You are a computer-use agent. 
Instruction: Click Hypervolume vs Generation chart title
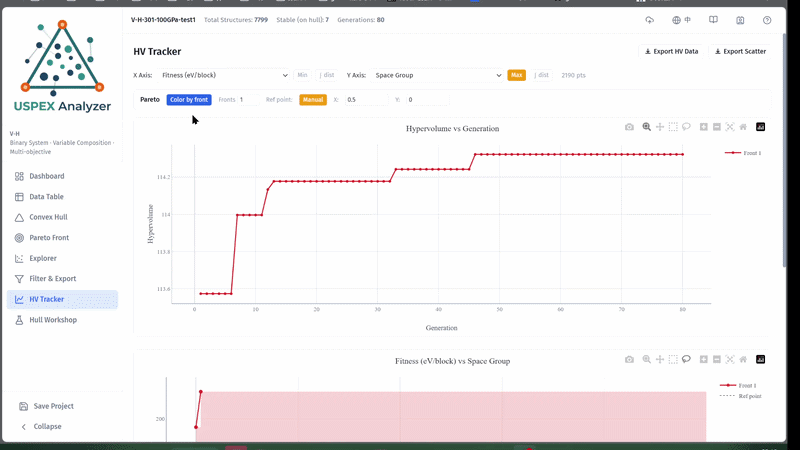[453, 129]
